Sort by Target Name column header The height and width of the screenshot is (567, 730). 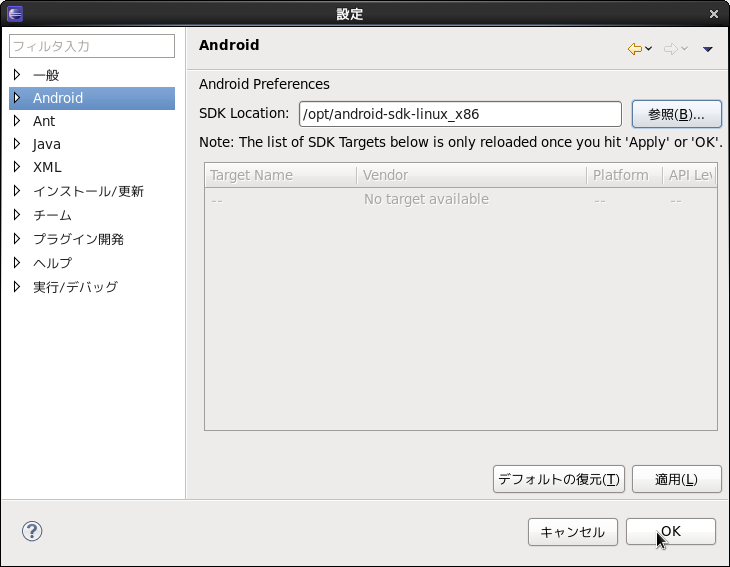pos(281,175)
